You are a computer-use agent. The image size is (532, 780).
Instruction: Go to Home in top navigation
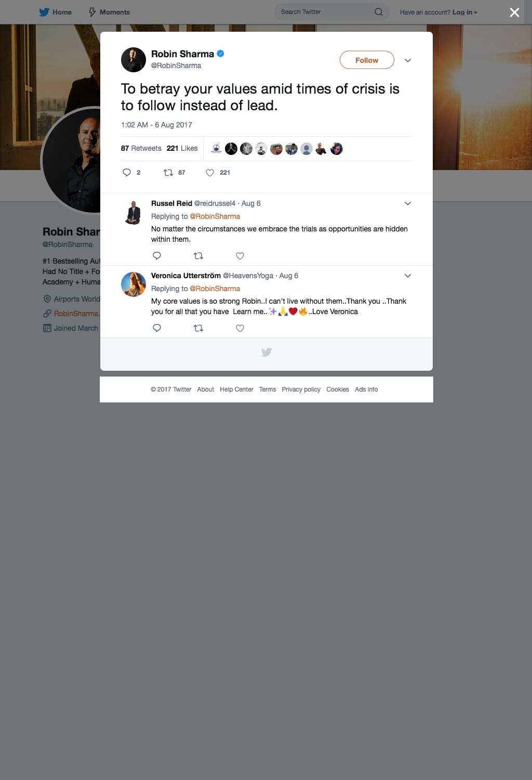[56, 12]
